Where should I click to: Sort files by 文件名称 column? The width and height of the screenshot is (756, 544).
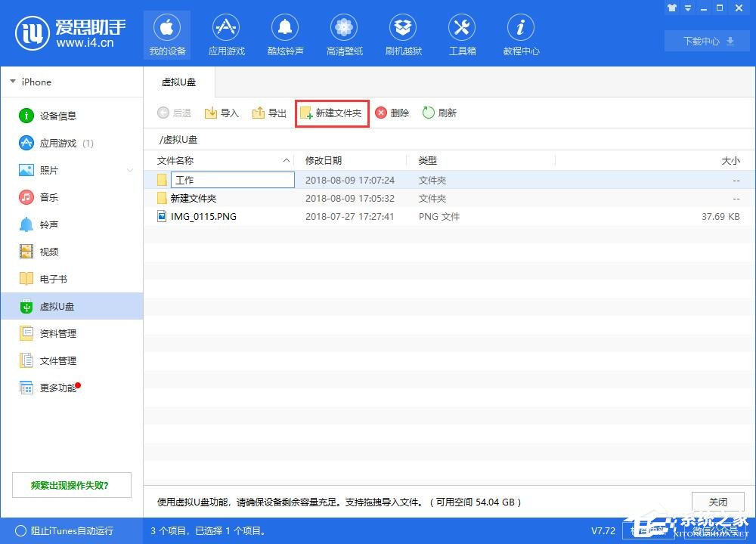point(183,160)
